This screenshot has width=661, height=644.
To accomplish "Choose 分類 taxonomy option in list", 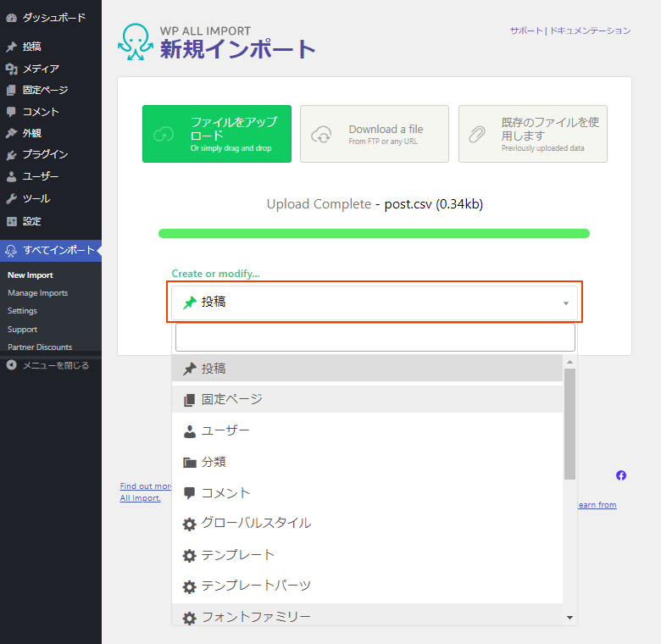I will click(x=214, y=462).
